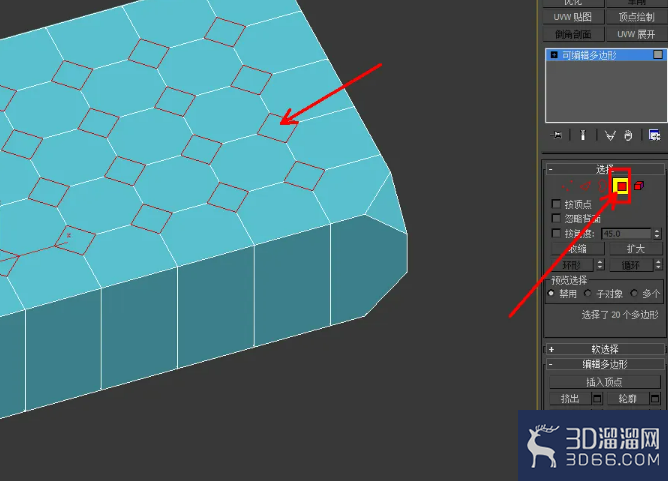Open Configure Modifier Sets icon

coord(654,135)
